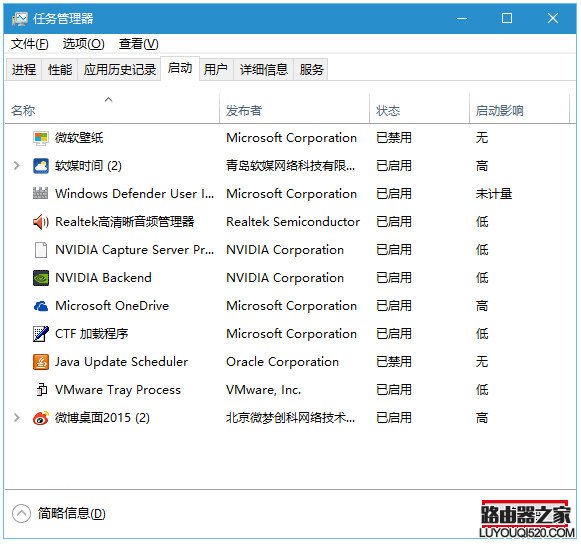Select the Windows Defender User I... entry
Screen dimensions: 581x546
pyautogui.click(x=135, y=193)
